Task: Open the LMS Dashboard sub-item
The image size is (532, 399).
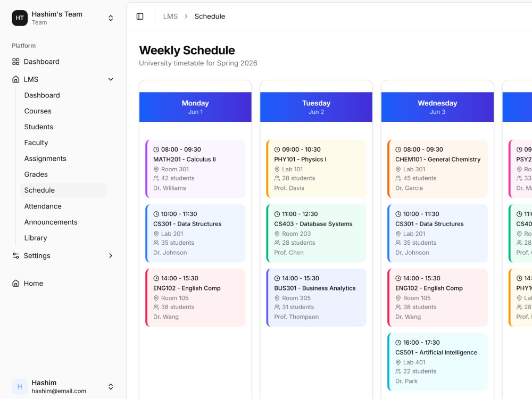Action: [63, 95]
